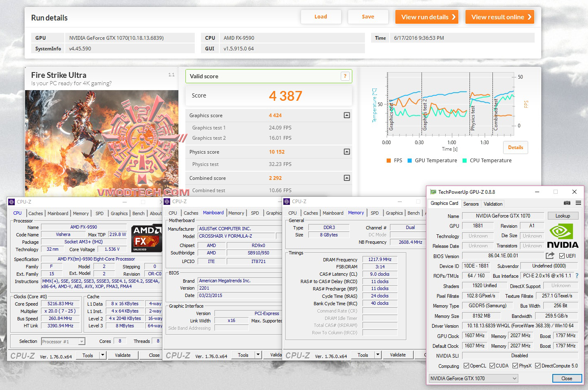Click Core Speed value 5216.83 MHz
588x390 pixels.
point(61,304)
